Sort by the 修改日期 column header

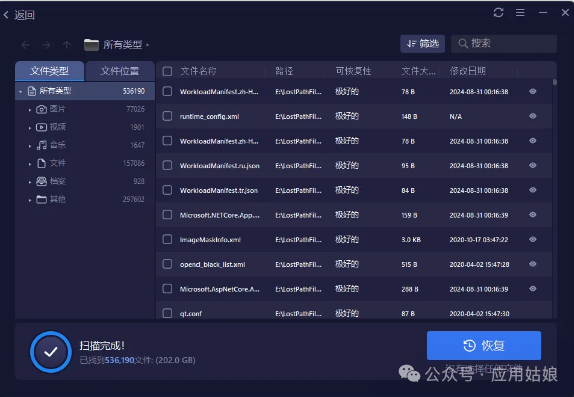coord(467,71)
